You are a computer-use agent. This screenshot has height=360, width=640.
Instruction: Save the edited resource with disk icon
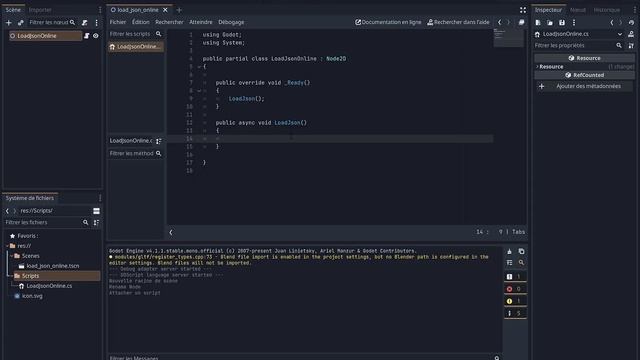coord(562,22)
